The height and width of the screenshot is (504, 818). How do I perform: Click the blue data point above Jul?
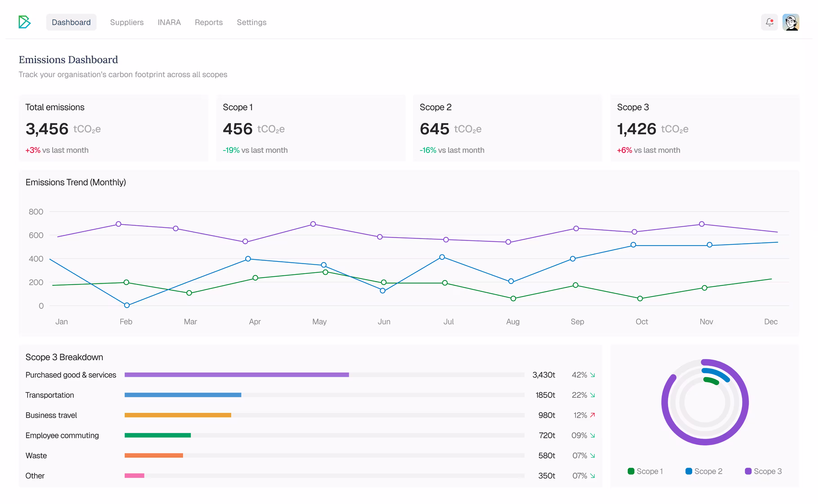coord(442,257)
